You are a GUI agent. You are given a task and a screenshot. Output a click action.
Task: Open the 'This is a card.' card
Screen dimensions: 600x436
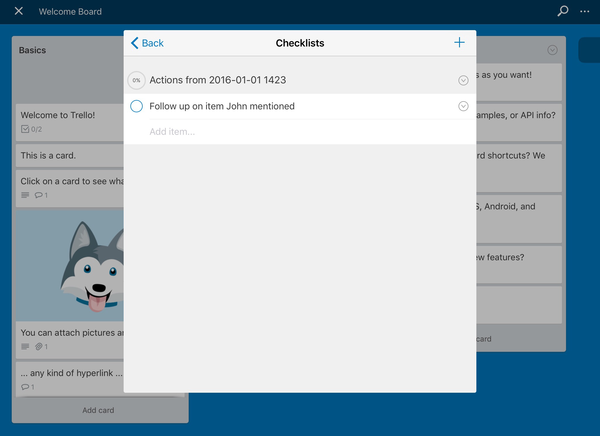click(70, 155)
